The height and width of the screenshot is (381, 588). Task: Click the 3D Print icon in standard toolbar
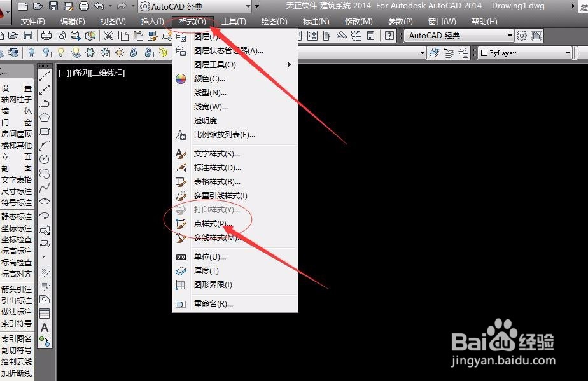point(90,36)
